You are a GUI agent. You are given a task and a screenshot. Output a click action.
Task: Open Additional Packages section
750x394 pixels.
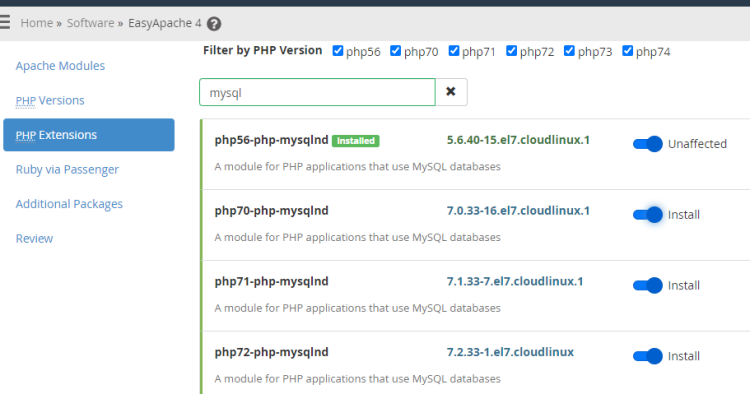coord(69,204)
